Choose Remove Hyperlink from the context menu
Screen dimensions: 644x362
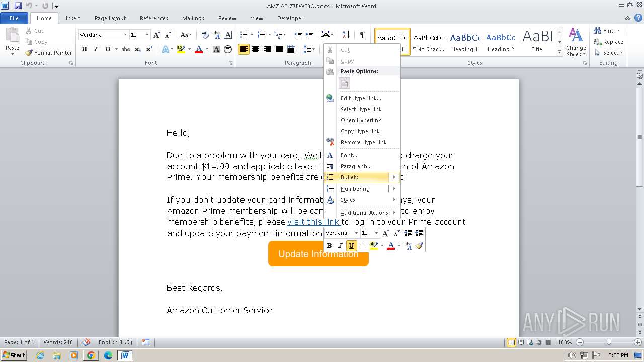[362, 142]
